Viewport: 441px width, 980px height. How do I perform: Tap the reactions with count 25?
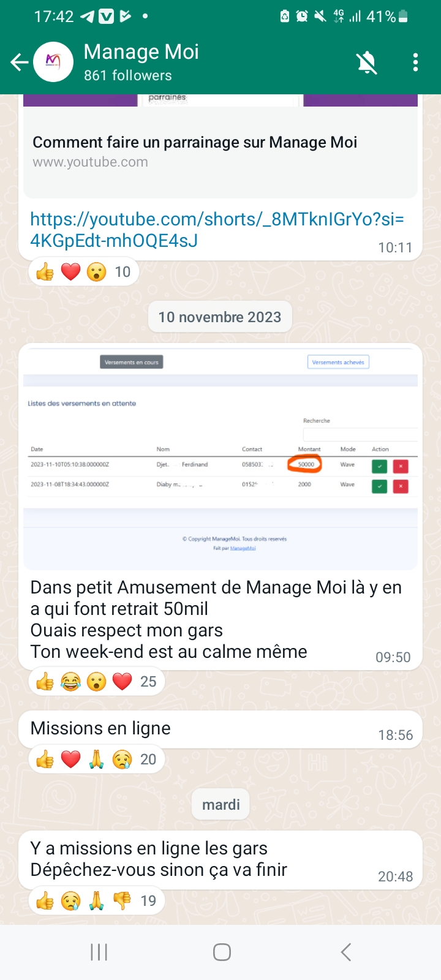tap(97, 682)
